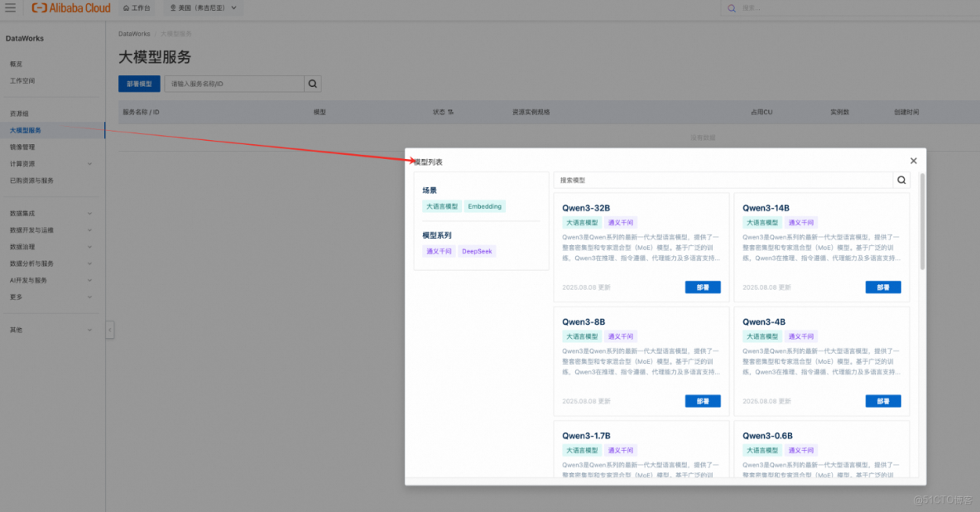
Task: Open the hamburger navigation menu
Action: click(x=12, y=8)
